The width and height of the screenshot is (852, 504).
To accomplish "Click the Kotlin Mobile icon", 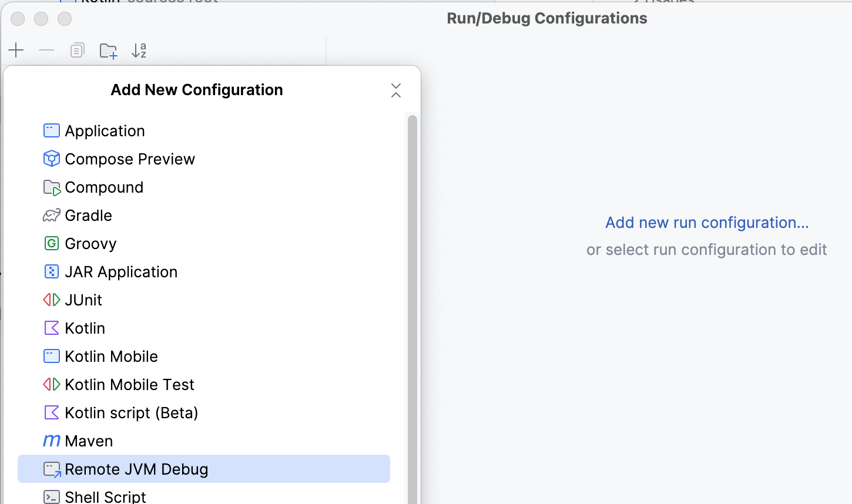I will tap(52, 356).
